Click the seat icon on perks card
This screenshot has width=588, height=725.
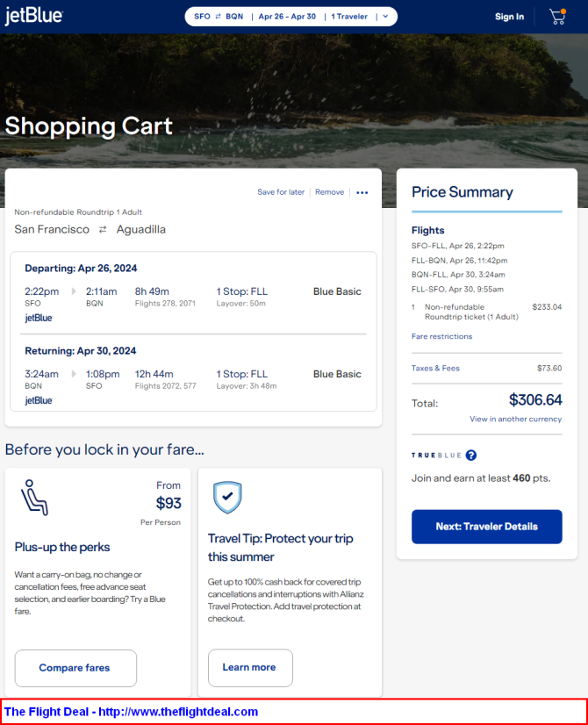34,498
